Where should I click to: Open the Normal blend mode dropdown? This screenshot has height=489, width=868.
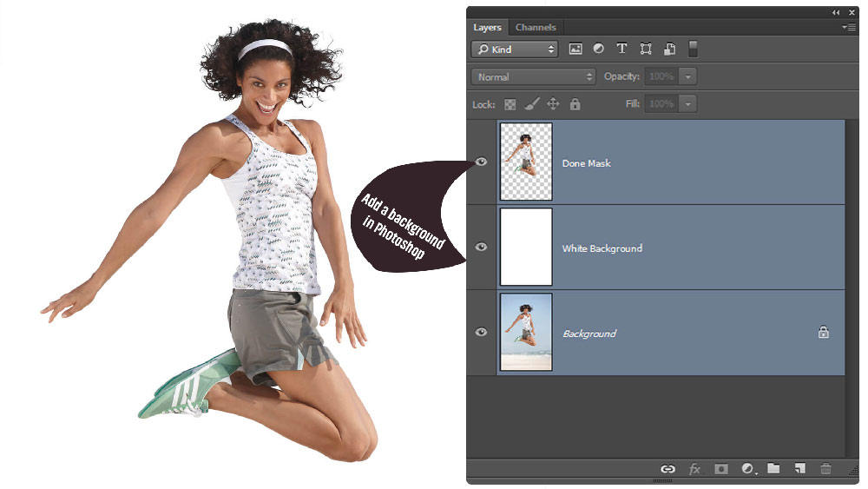click(x=533, y=77)
